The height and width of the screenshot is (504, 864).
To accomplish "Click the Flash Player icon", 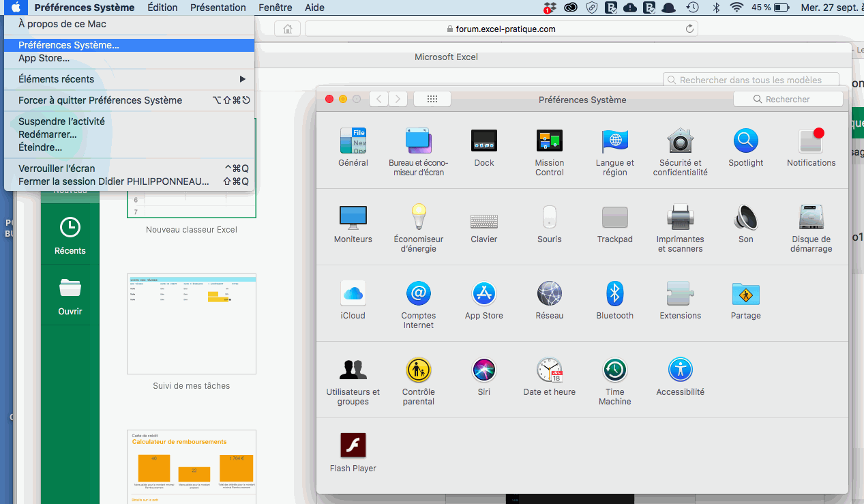I will tap(353, 446).
